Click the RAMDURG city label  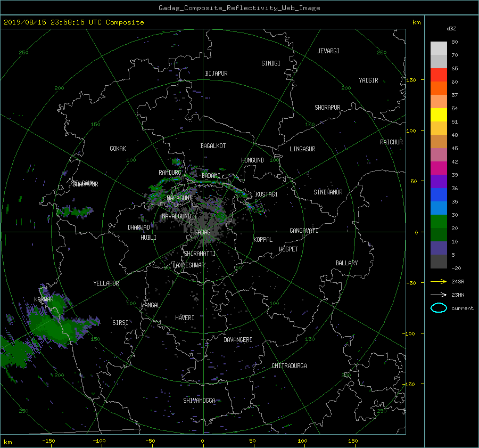tap(170, 173)
